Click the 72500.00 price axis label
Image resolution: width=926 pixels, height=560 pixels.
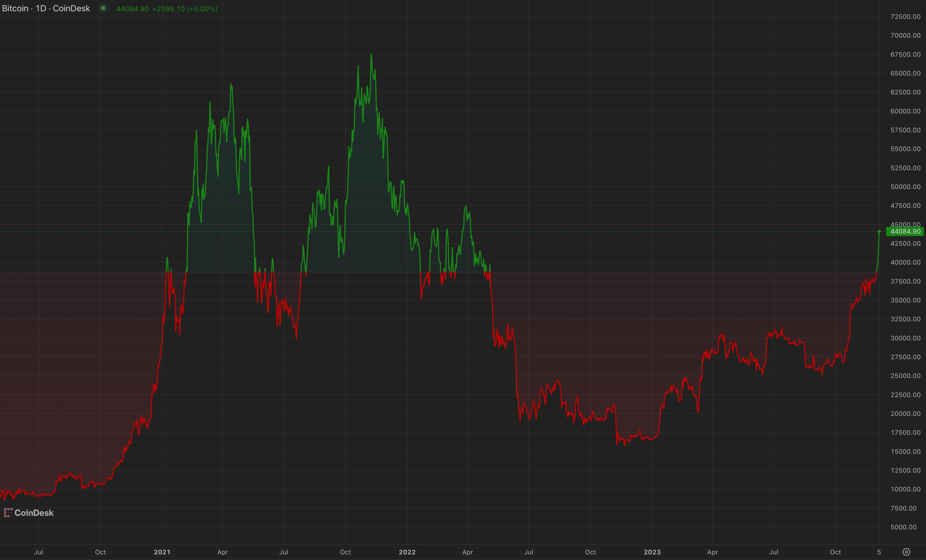[905, 17]
